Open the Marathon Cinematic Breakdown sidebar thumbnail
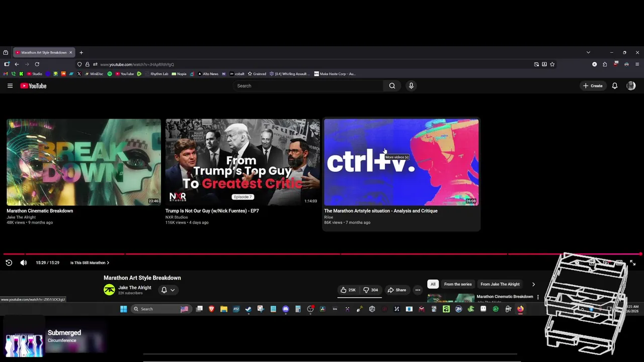This screenshot has width=644, height=362. point(451,298)
